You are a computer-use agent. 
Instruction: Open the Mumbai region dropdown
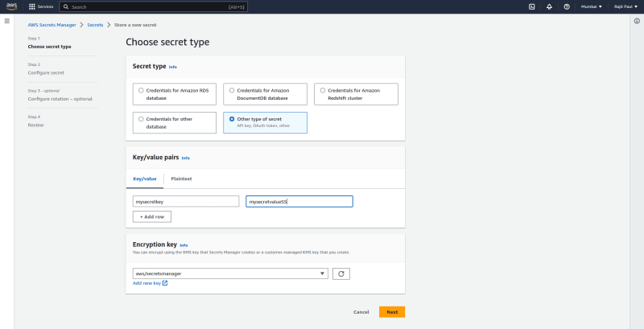point(592,6)
